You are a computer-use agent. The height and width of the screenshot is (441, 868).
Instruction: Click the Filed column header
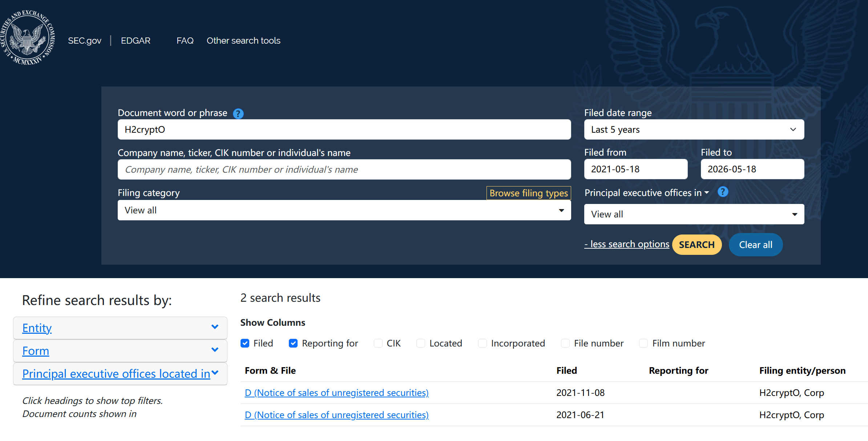coord(566,370)
